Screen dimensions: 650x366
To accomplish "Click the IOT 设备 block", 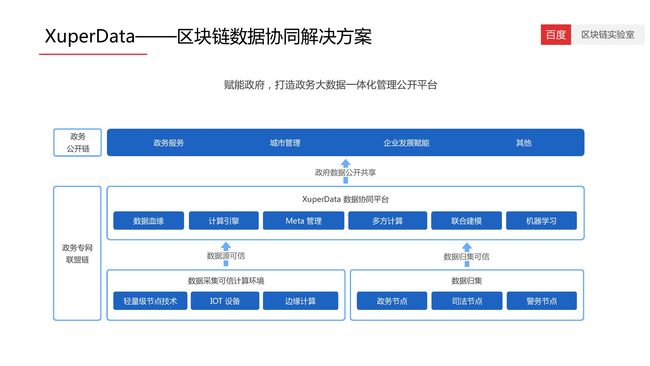I will [x=225, y=301].
